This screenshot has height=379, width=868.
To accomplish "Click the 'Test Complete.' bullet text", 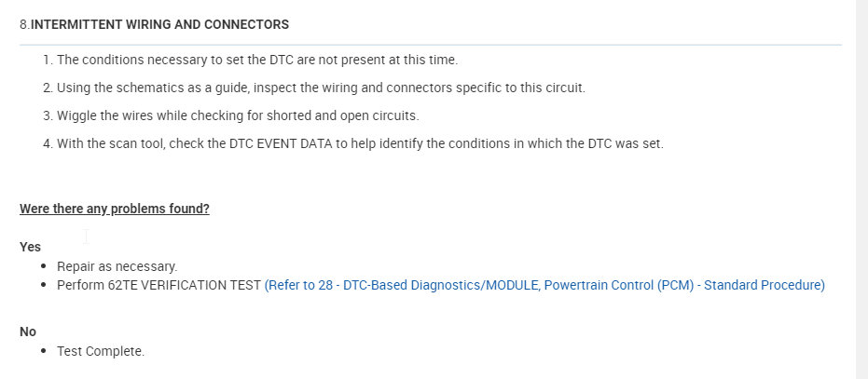I will pos(101,351).
